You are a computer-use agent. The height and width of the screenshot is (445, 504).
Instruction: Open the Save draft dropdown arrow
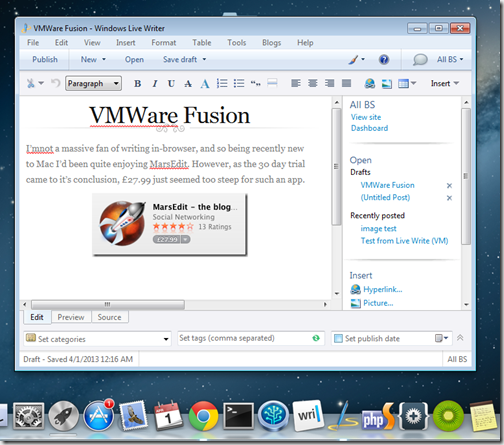(x=204, y=60)
